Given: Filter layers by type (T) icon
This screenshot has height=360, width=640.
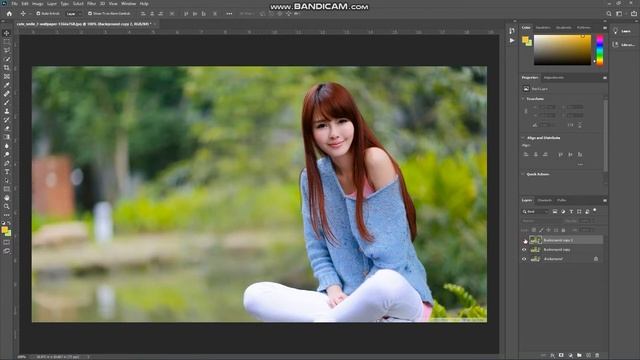Looking at the screenshot, I should coord(571,211).
